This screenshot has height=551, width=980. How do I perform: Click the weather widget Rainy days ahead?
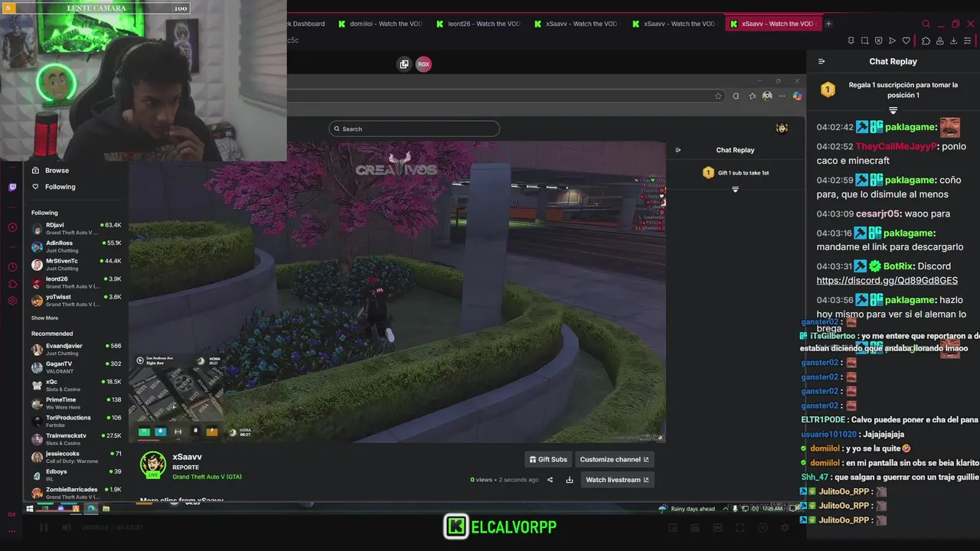coord(686,508)
